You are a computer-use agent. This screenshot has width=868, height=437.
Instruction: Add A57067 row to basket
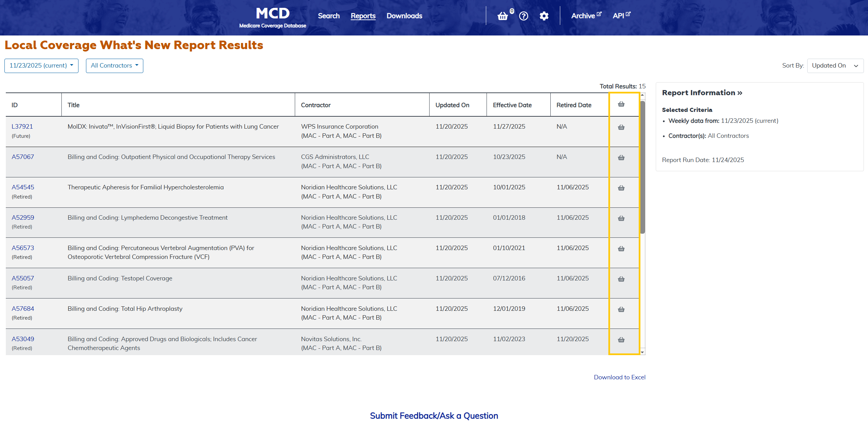[x=621, y=158]
